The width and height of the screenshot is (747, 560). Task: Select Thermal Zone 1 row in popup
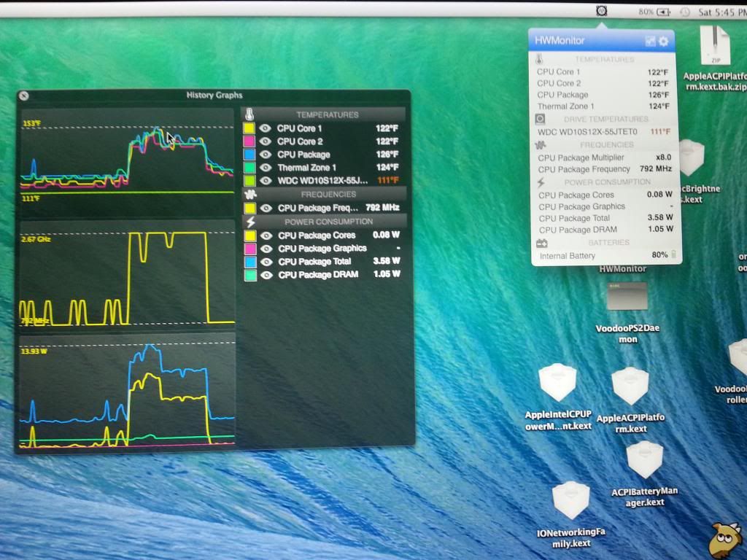[603, 106]
